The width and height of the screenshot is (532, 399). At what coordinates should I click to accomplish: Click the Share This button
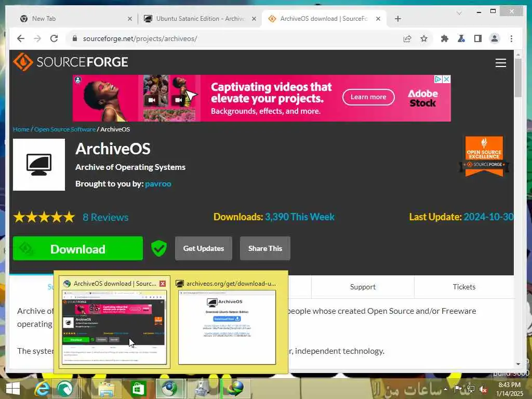265,248
